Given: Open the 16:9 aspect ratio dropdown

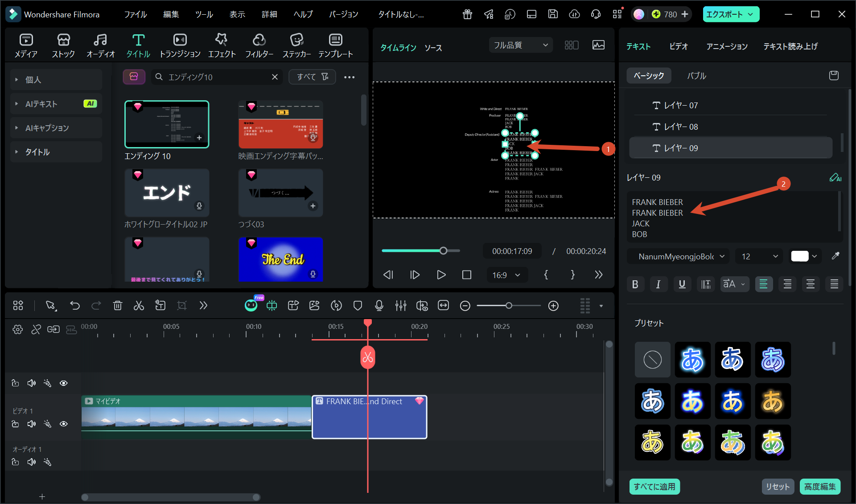Looking at the screenshot, I should [506, 275].
